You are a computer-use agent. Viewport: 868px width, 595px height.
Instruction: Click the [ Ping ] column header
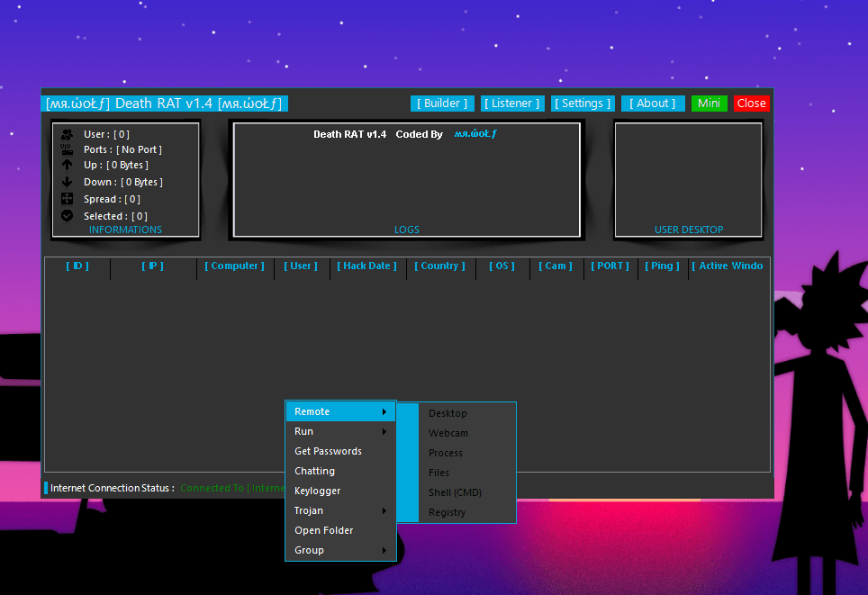pos(662,266)
